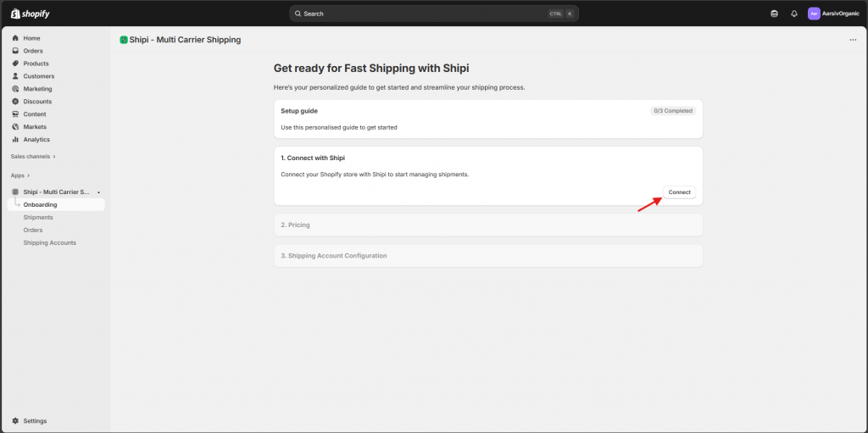This screenshot has width=868, height=433.
Task: Select Onboarding in Shipi submenu
Action: [41, 205]
